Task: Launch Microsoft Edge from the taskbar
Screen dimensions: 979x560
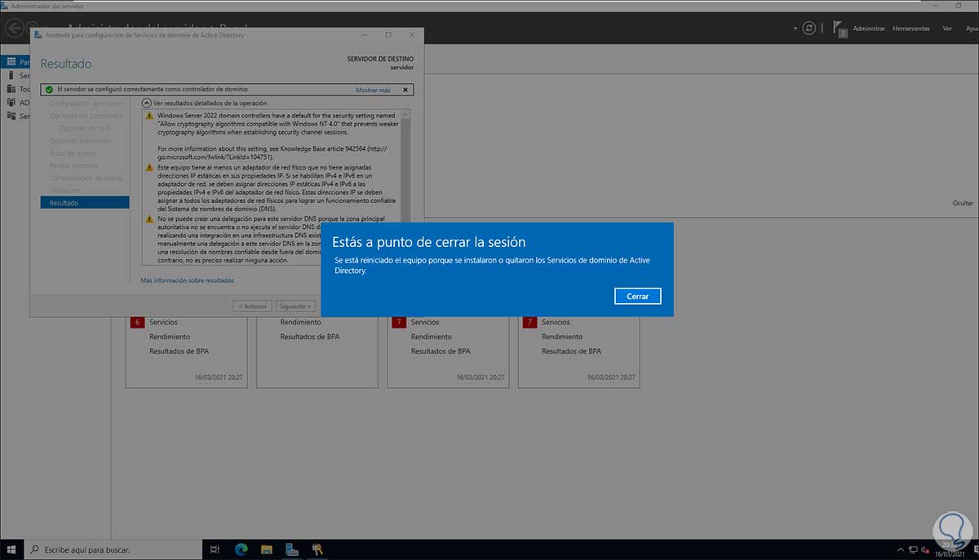Action: (241, 549)
